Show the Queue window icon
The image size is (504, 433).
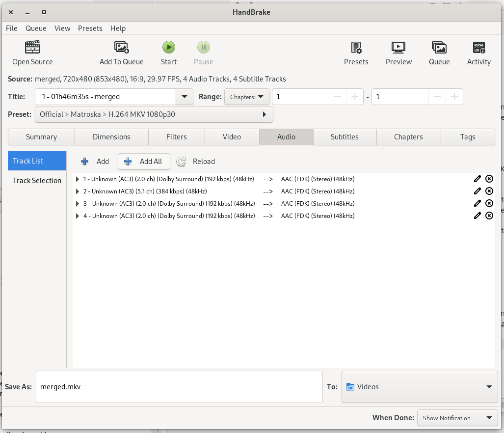(x=439, y=48)
